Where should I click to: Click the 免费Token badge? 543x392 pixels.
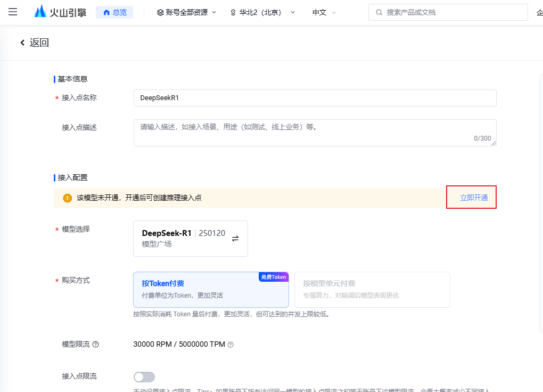point(273,276)
